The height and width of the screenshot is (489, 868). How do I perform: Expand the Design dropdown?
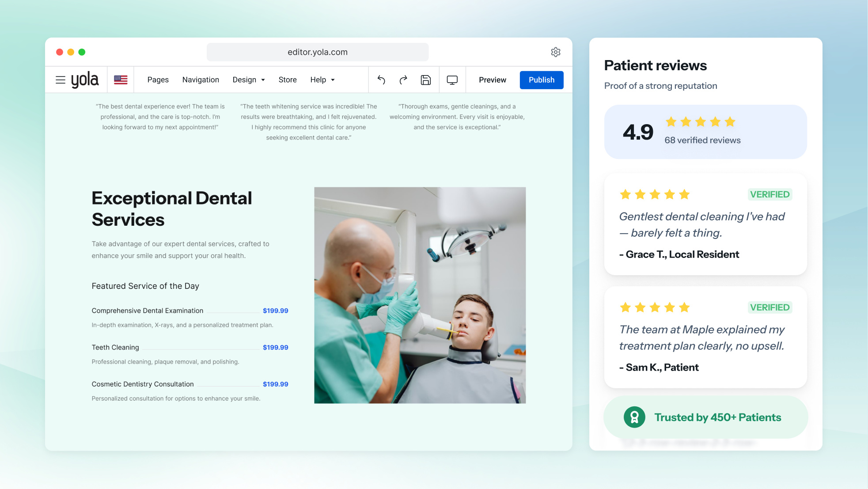(x=249, y=80)
